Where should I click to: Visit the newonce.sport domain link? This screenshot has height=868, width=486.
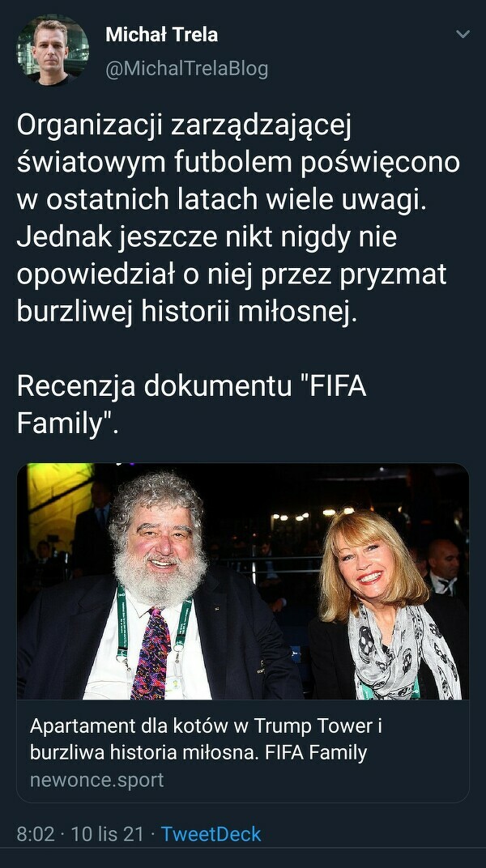(x=97, y=780)
